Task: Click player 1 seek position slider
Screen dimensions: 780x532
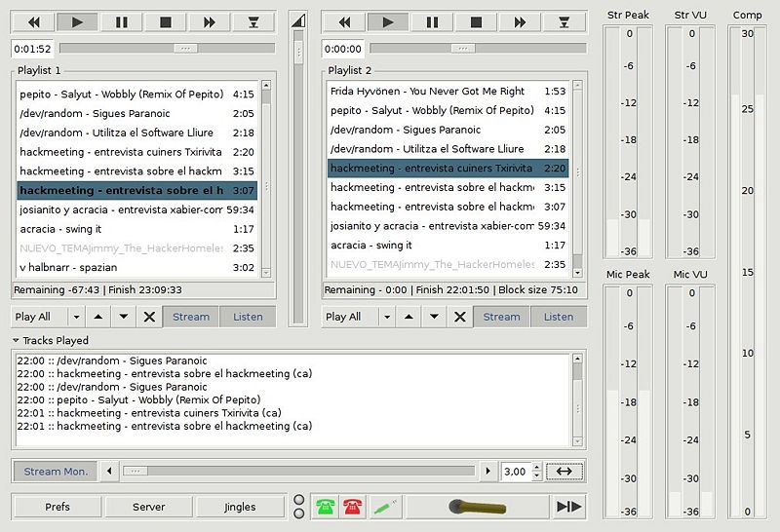Action: pos(185,48)
